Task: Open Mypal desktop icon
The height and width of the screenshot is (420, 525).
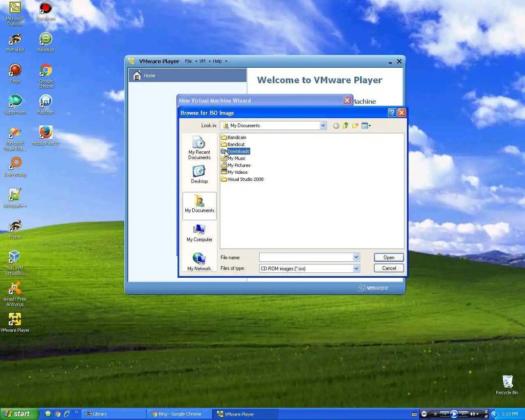Action: [15, 230]
